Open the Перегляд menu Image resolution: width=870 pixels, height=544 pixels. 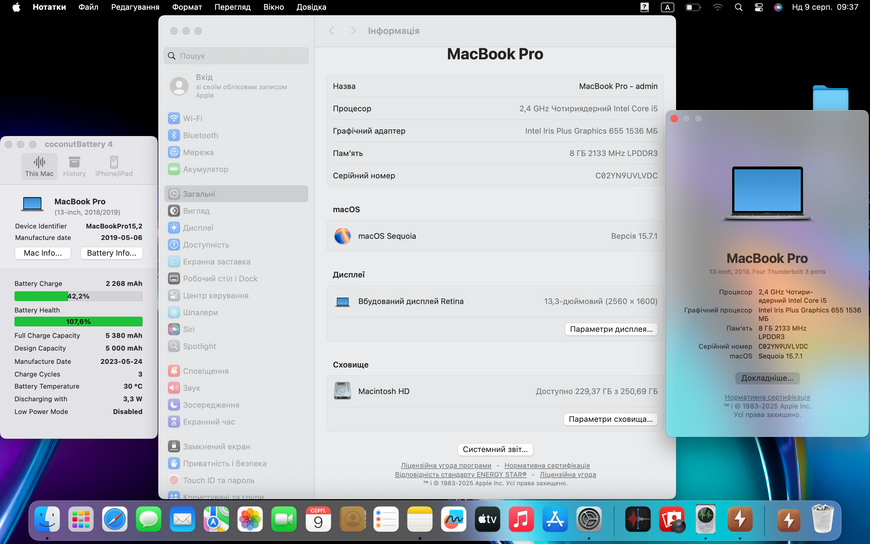tap(232, 7)
